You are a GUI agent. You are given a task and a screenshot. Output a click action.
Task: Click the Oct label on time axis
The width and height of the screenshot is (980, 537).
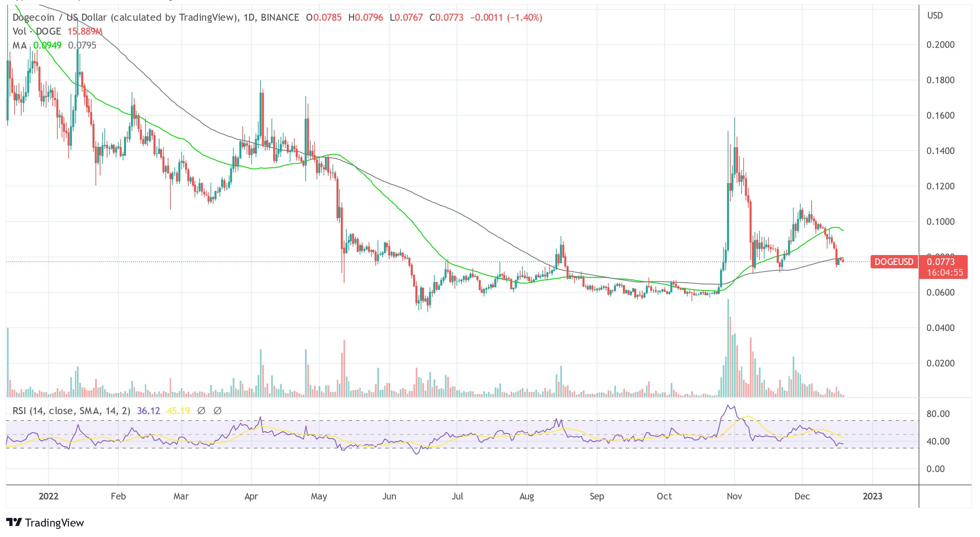point(664,496)
